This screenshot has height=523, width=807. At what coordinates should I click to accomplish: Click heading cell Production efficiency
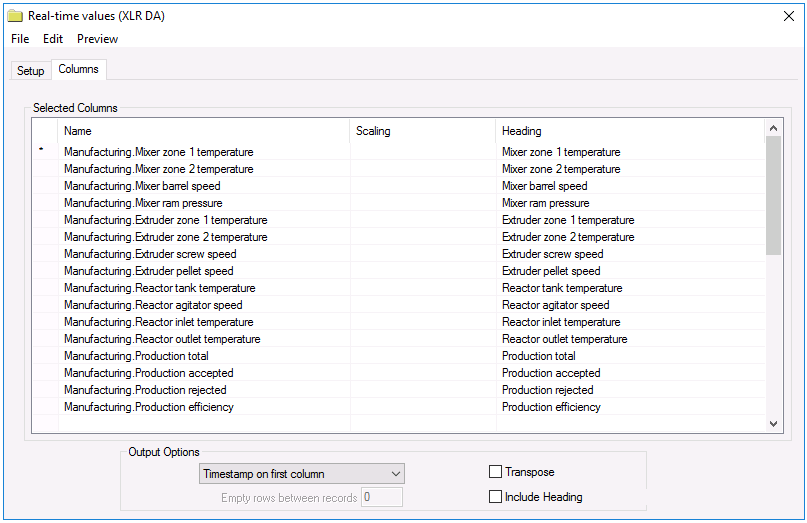click(x=630, y=407)
